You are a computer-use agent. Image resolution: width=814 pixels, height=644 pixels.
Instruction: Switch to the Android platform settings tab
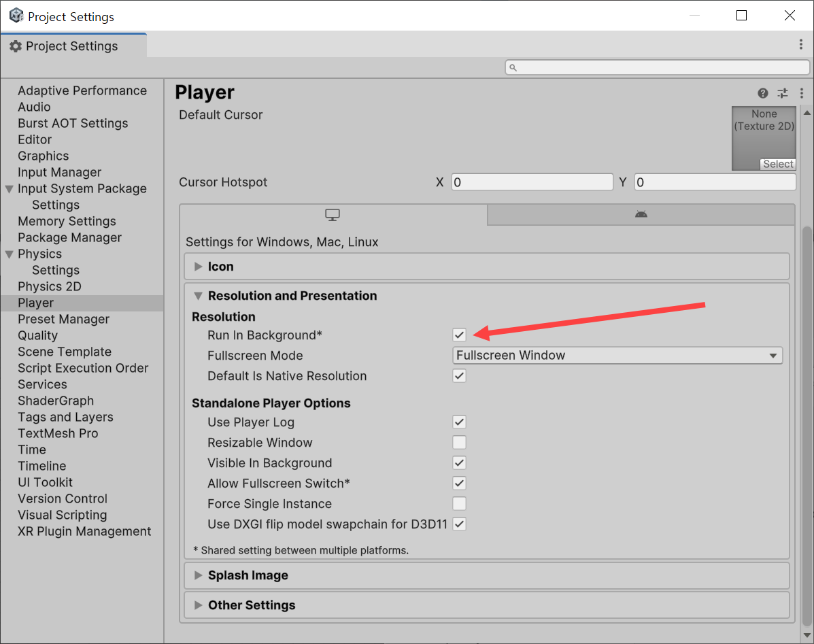[x=641, y=214]
